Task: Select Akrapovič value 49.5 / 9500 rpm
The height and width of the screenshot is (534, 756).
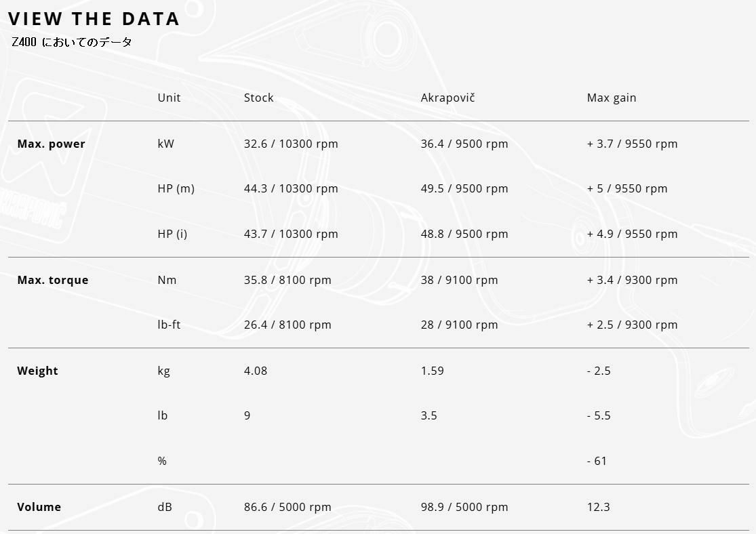Action: coord(464,188)
